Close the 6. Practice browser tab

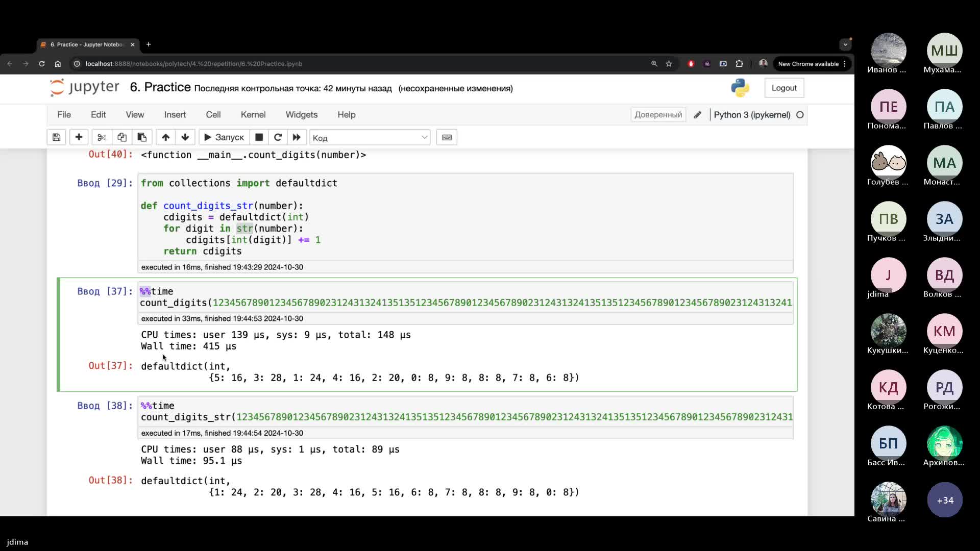133,45
